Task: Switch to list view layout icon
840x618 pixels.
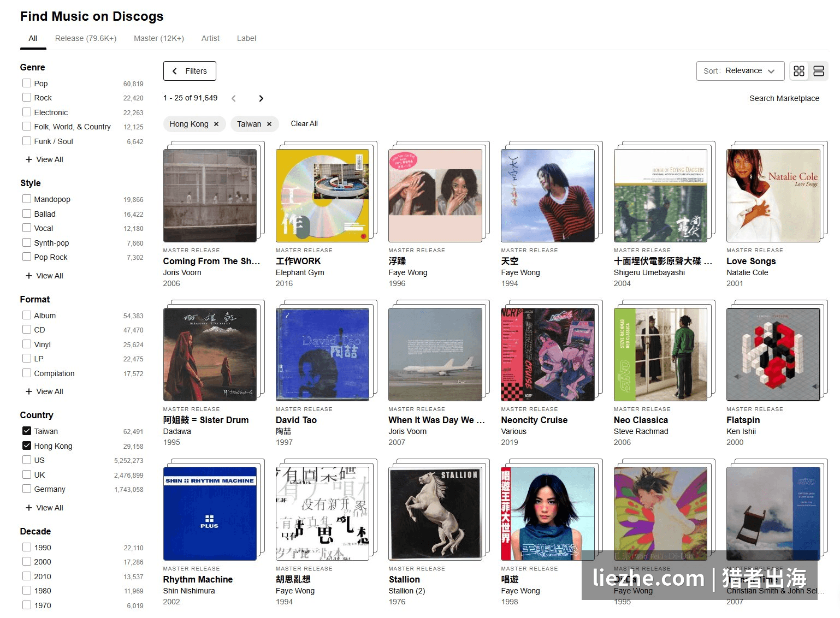Action: [818, 71]
